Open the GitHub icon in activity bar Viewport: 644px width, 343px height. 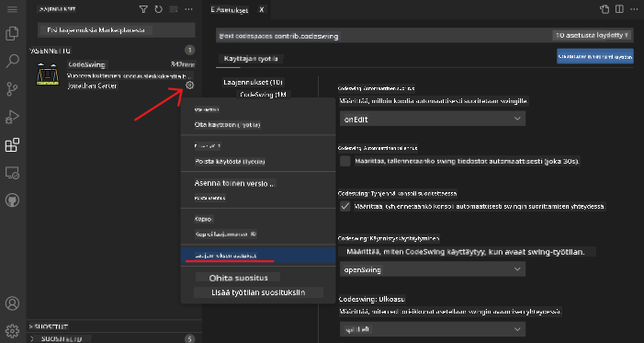12,200
